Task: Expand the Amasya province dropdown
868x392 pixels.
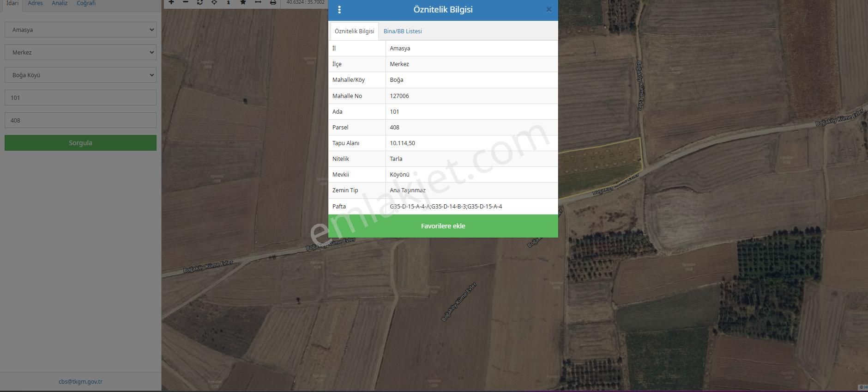Action: [x=80, y=30]
